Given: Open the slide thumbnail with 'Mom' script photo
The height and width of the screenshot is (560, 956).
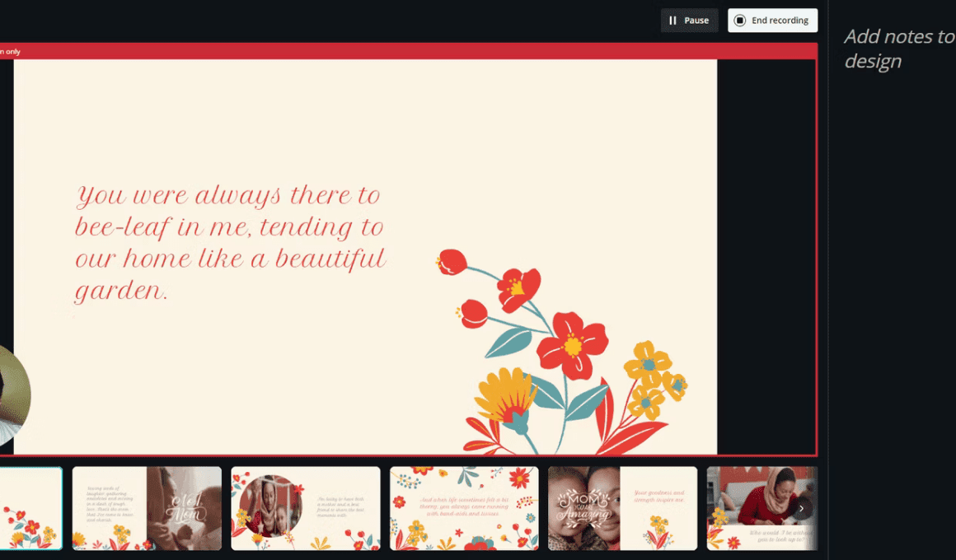Looking at the screenshot, I should [x=147, y=508].
